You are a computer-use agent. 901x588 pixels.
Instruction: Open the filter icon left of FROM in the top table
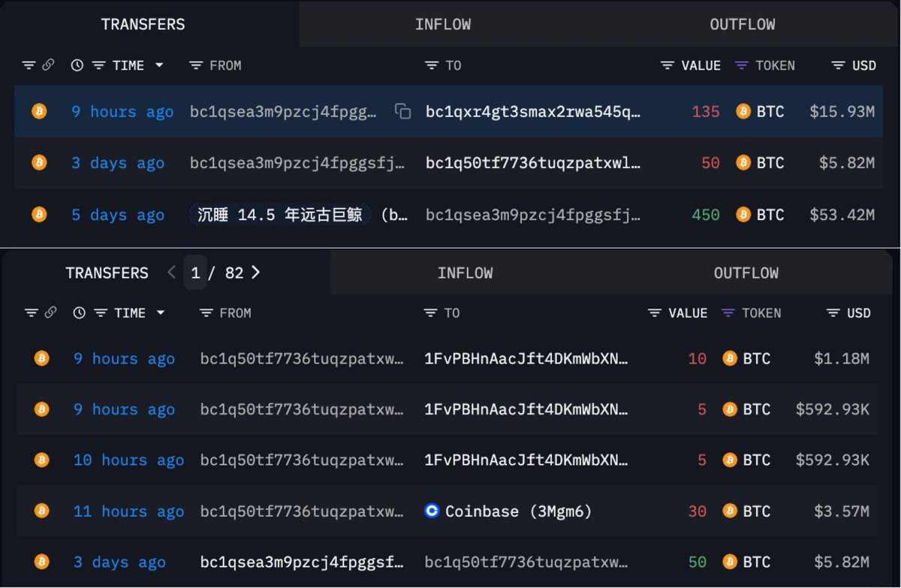(196, 65)
